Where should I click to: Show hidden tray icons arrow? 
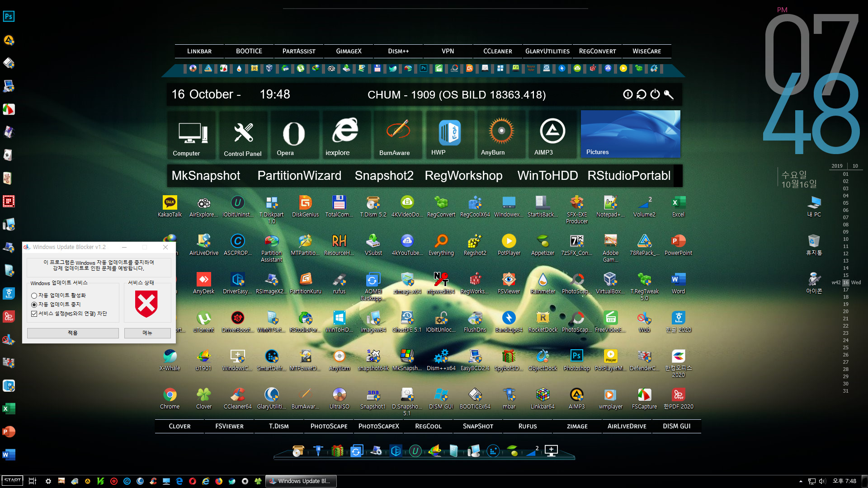point(801,481)
